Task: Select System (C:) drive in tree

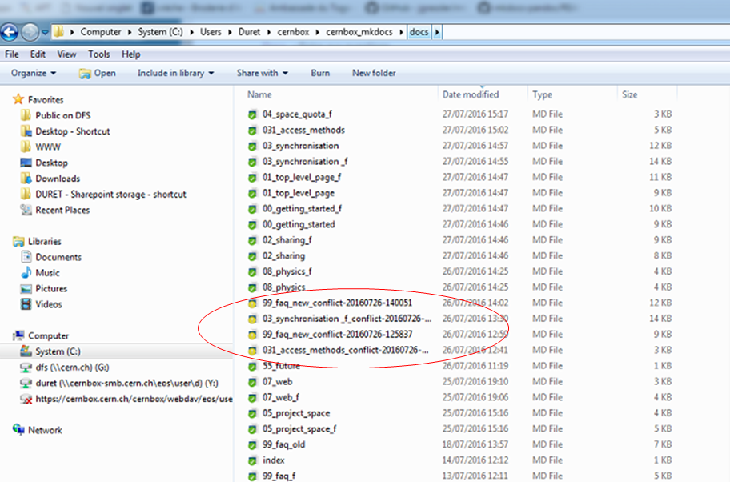Action: (56, 352)
